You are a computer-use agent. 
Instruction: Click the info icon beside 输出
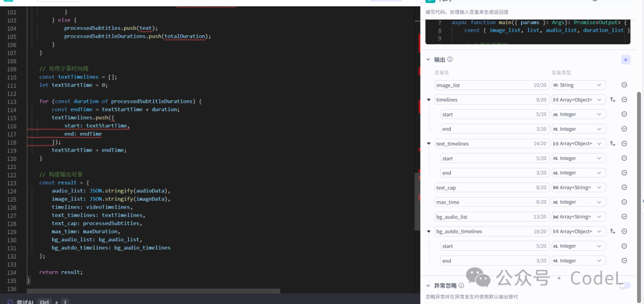pos(450,59)
